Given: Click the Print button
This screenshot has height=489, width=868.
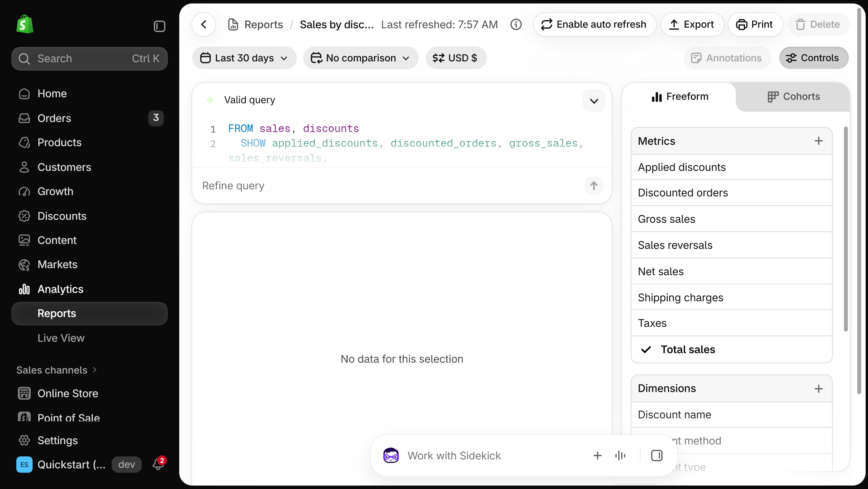Looking at the screenshot, I should point(755,24).
